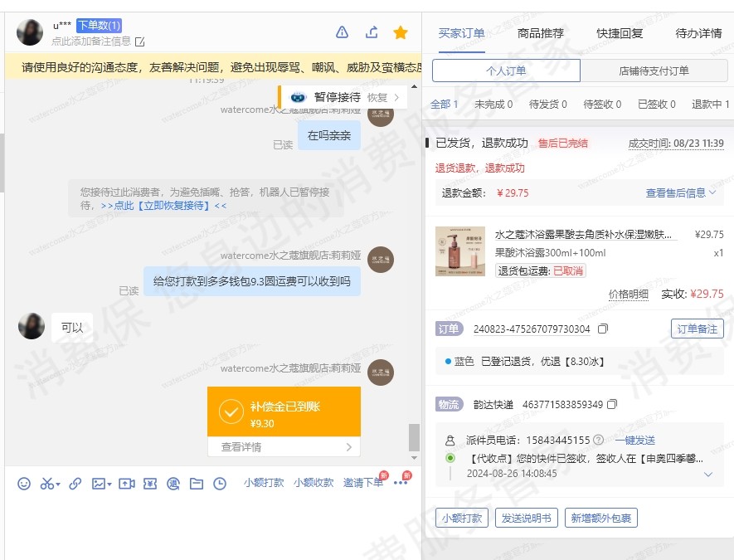The image size is (734, 560).
Task: Copy the order number 240823-475267079730304
Action: [x=603, y=329]
